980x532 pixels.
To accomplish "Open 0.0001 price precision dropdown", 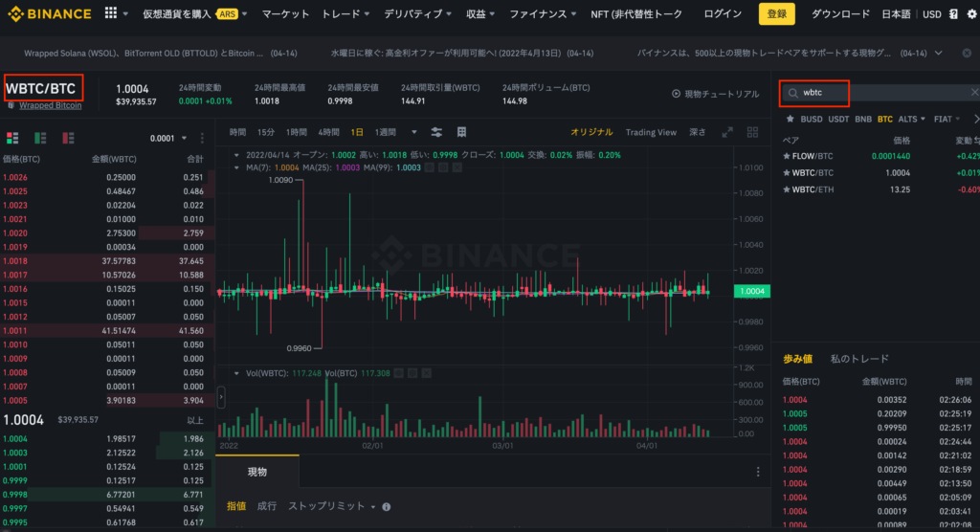I will pyautogui.click(x=168, y=138).
